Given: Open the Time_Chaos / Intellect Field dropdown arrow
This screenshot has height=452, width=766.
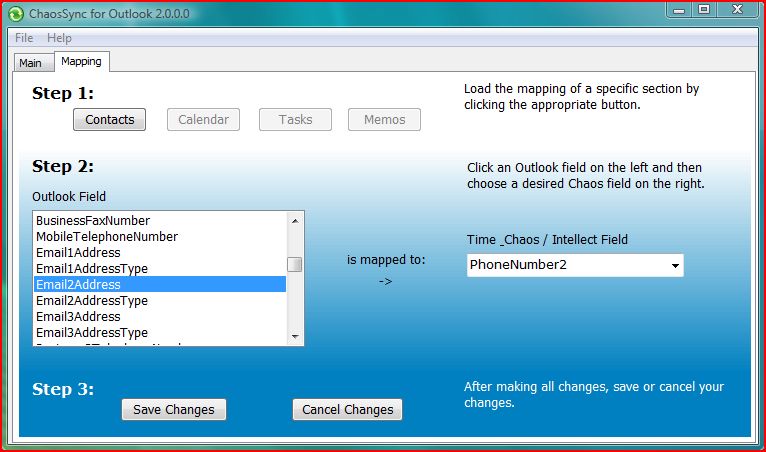Looking at the screenshot, I should tap(675, 265).
